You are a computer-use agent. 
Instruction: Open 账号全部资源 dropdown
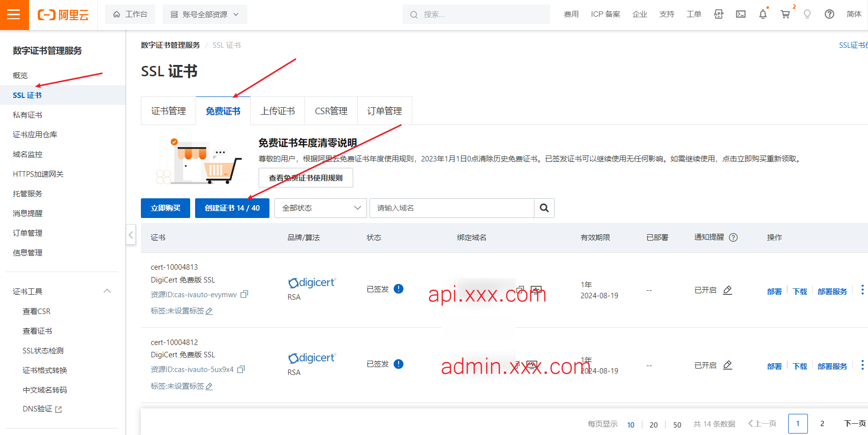click(205, 14)
